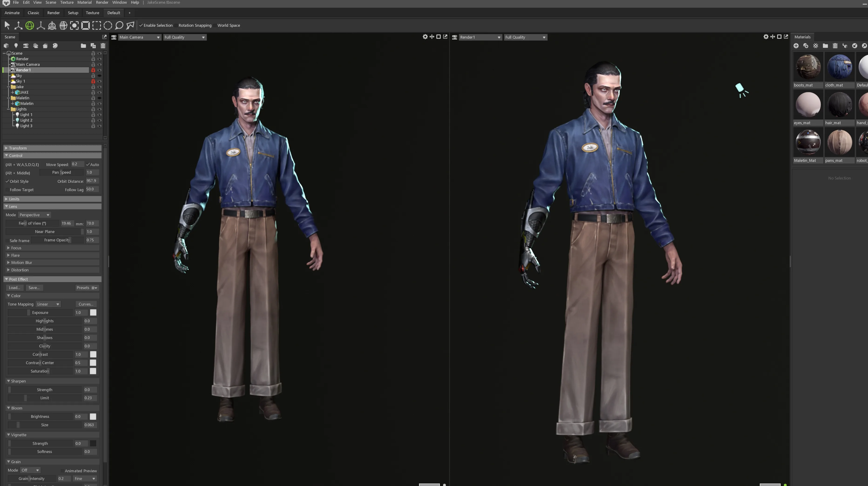Expand the Limits section

coord(53,199)
